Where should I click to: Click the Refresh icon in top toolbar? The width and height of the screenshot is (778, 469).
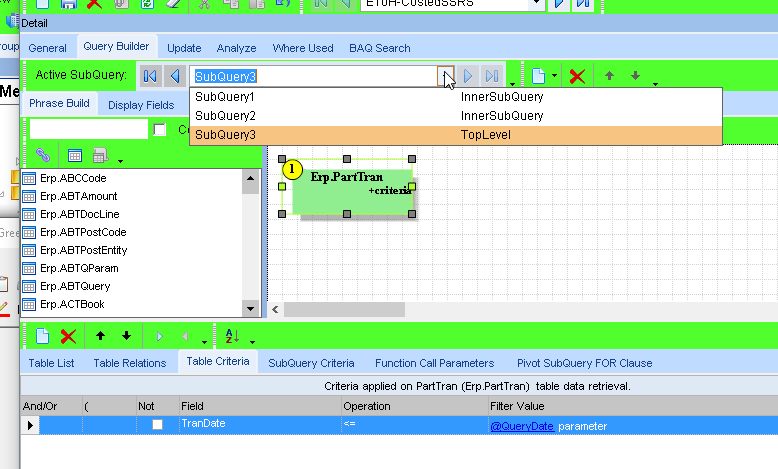[147, 4]
